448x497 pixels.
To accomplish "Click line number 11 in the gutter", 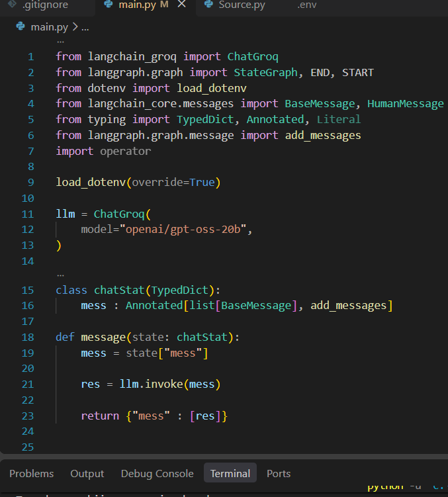I will 28,214.
